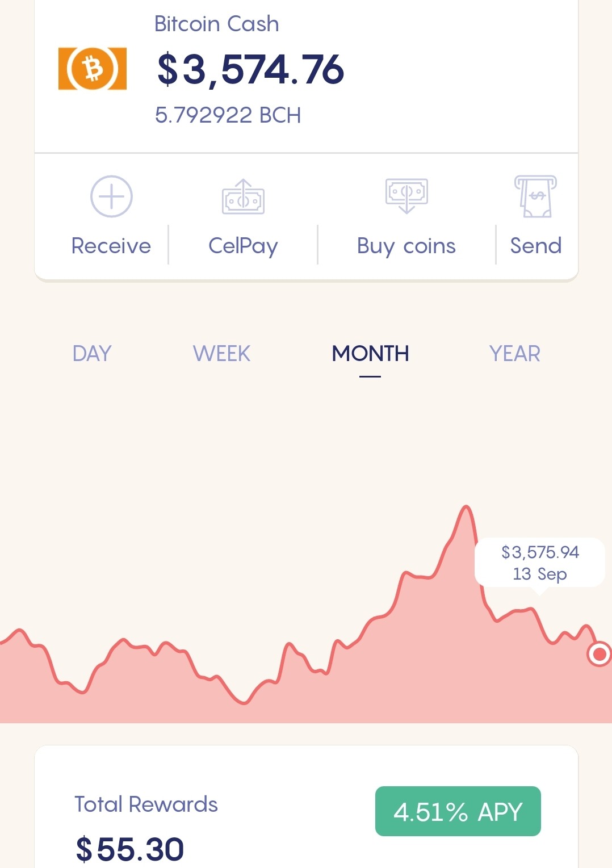
Task: Tap the highest peak of the price chart
Action: 466,506
